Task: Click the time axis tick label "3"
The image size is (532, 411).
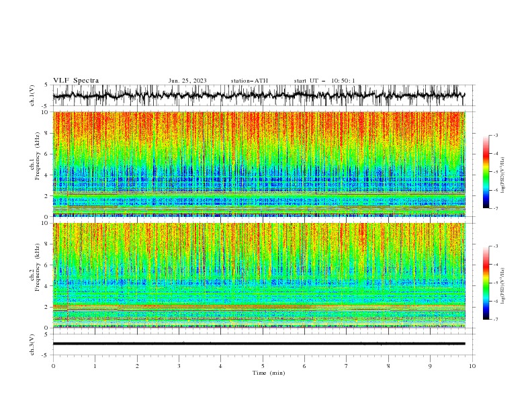Action: click(x=179, y=366)
